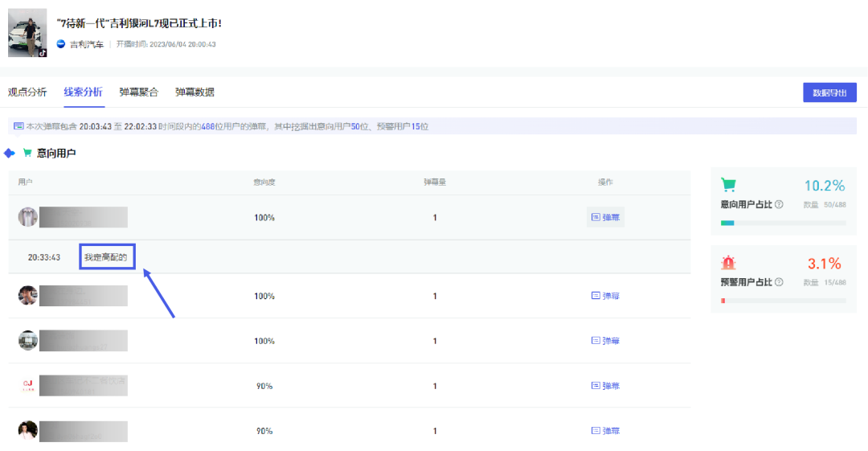
Task: Open 弹幕 for the last 90% user
Action: point(605,431)
